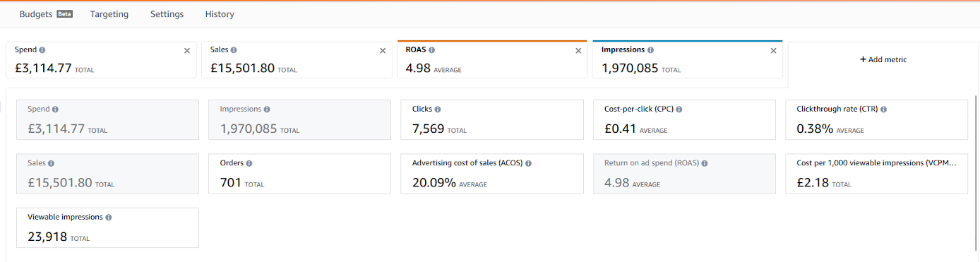The height and width of the screenshot is (262, 980).
Task: Click info icon beside Clickthrough rate (CTR)
Action: [x=884, y=109]
